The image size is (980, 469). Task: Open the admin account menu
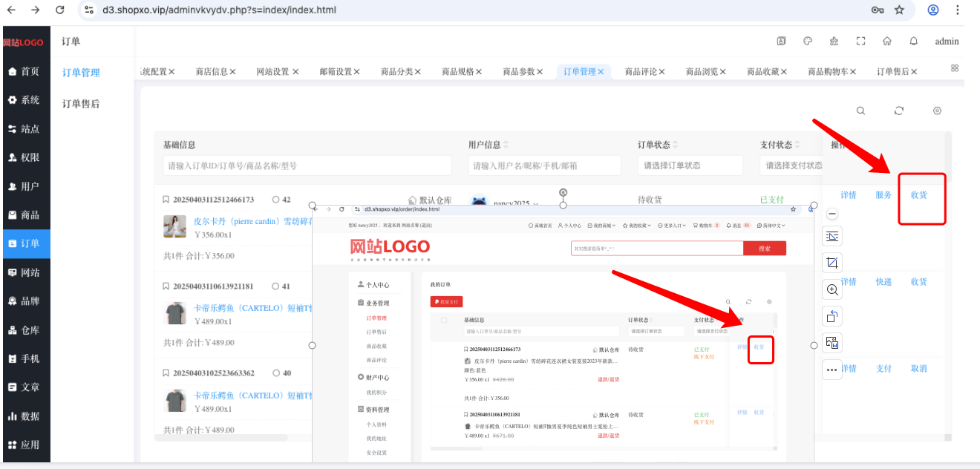tap(947, 42)
